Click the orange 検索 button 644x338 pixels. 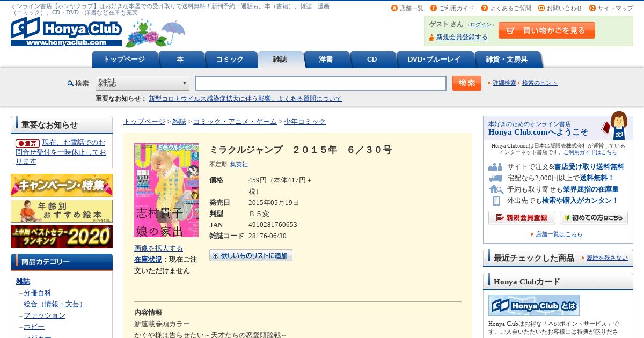point(467,83)
